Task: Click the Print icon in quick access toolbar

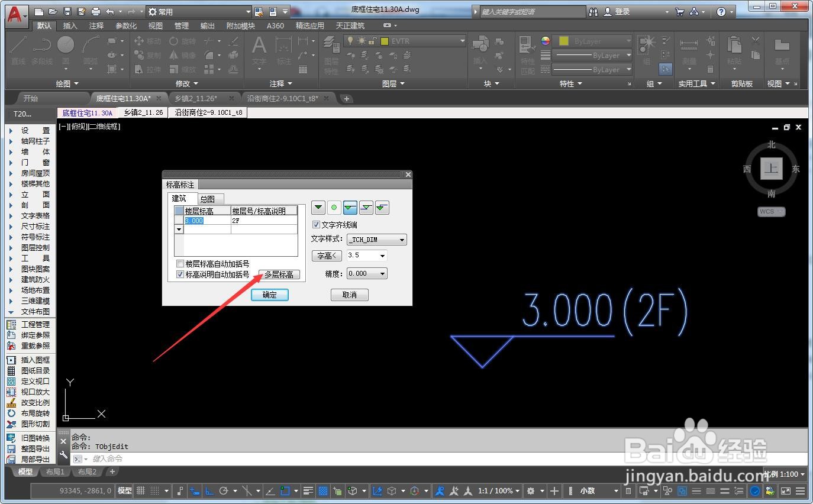Action: coord(95,11)
